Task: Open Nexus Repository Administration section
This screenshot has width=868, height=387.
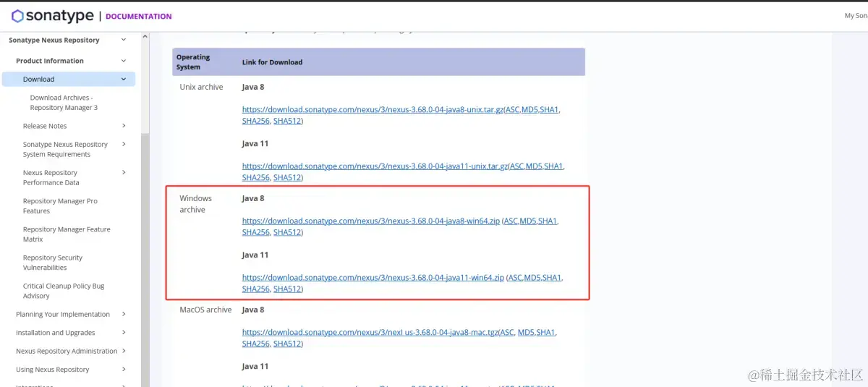Action: [67, 351]
